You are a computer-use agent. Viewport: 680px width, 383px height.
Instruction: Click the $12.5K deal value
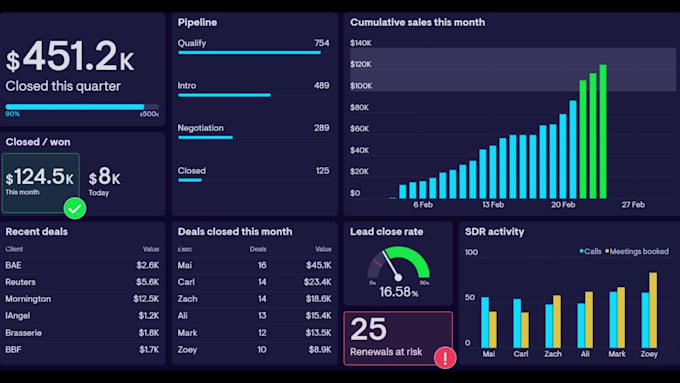coord(146,299)
